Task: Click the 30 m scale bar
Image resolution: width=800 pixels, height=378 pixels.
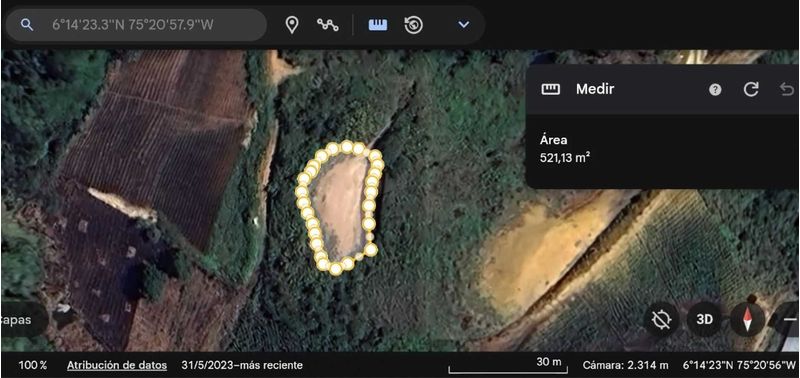Action: tap(508, 366)
